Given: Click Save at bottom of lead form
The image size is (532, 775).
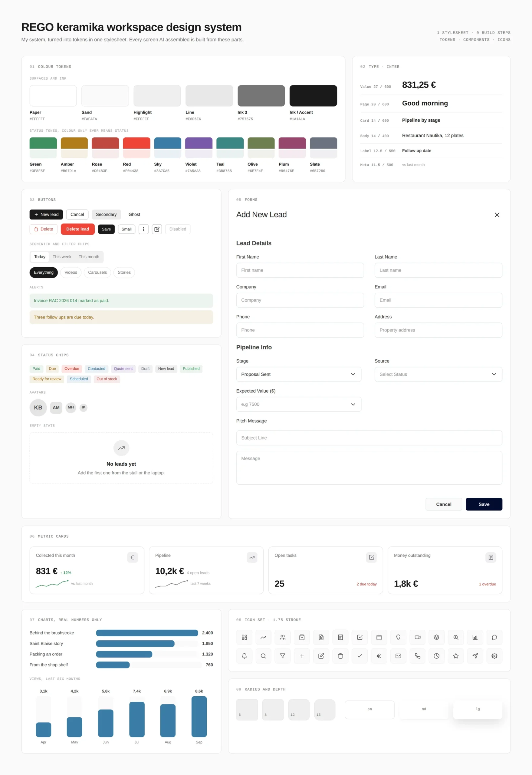Looking at the screenshot, I should [484, 504].
